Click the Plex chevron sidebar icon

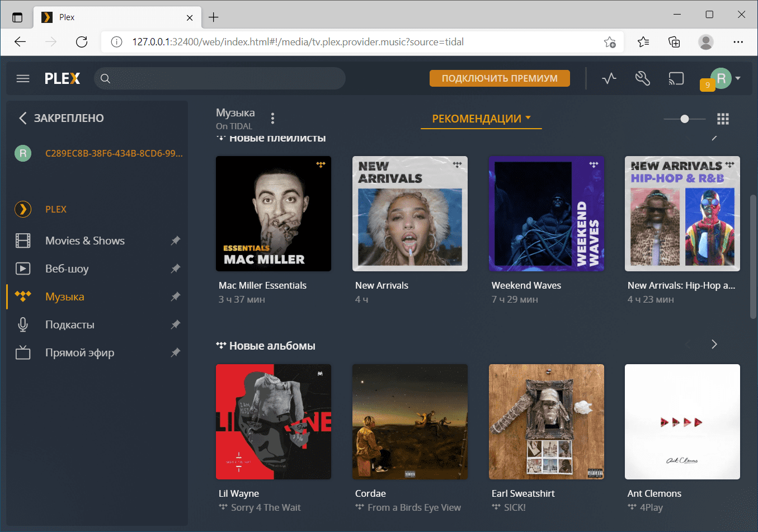[x=23, y=209]
